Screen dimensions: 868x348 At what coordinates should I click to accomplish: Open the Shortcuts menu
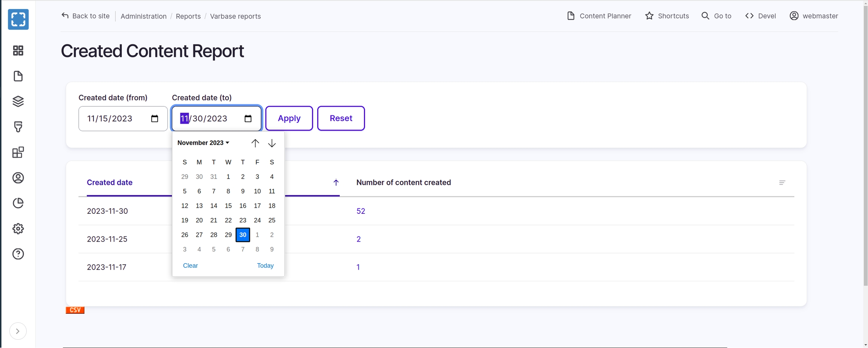(667, 16)
